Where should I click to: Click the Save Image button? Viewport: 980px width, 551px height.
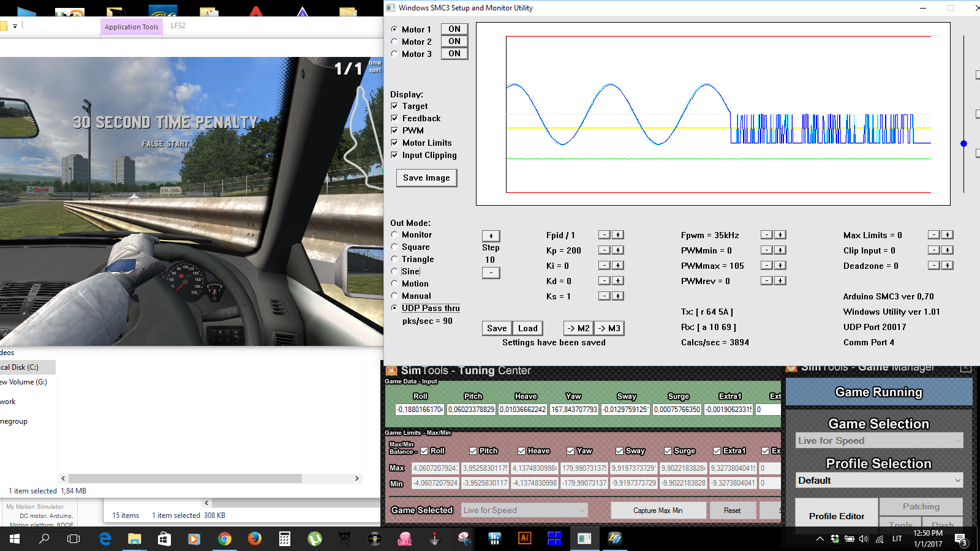(x=426, y=178)
